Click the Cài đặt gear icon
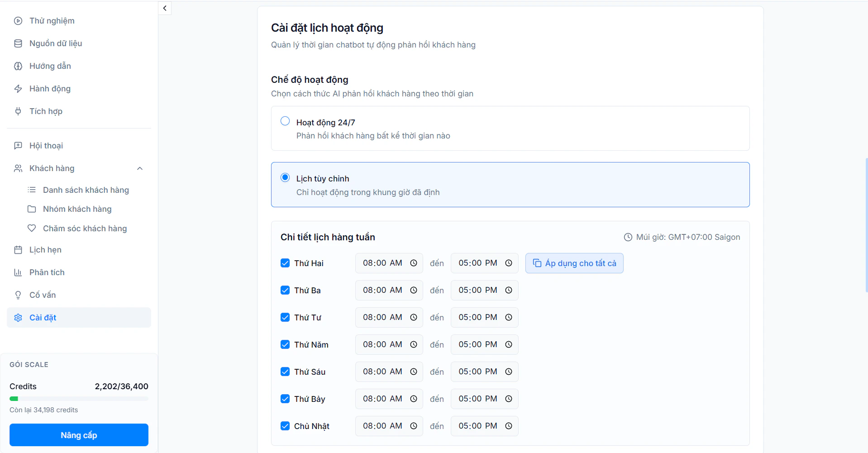868x453 pixels. pos(18,318)
